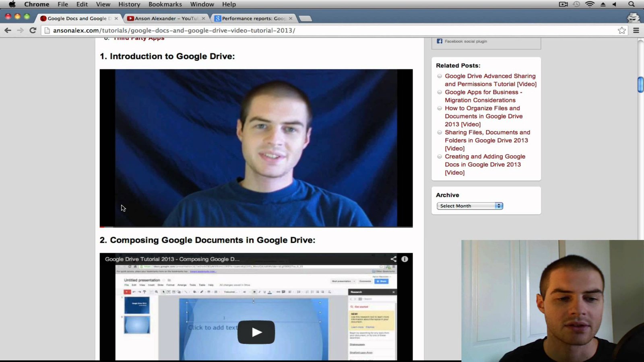Reload the current page
This screenshot has height=362, width=644.
[x=33, y=31]
